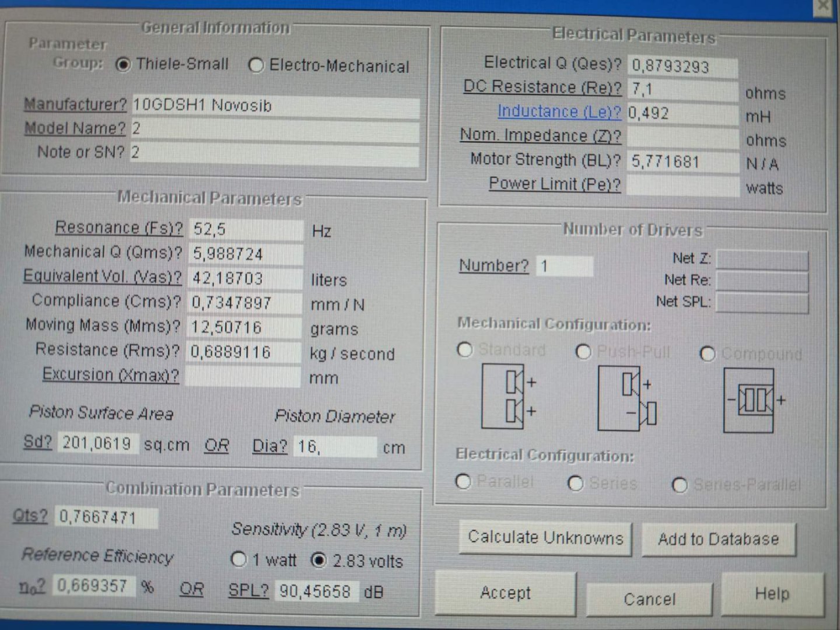Click the Excursion (Xmax) input field
The height and width of the screenshot is (630, 840).
point(243,376)
